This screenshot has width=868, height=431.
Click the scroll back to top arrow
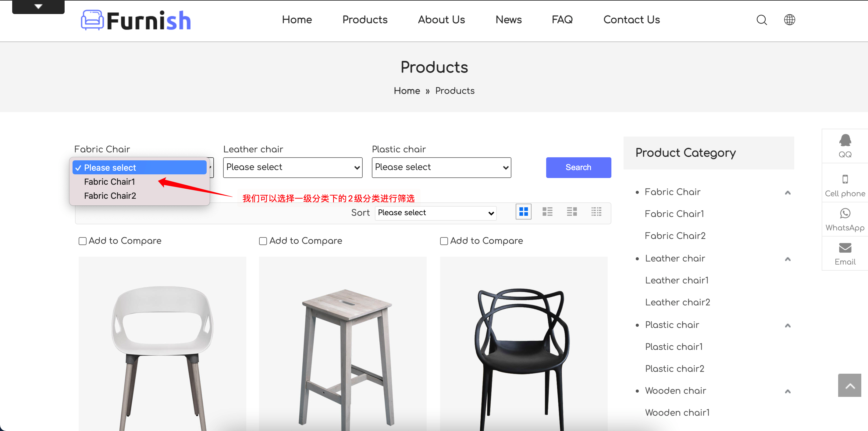[849, 386]
